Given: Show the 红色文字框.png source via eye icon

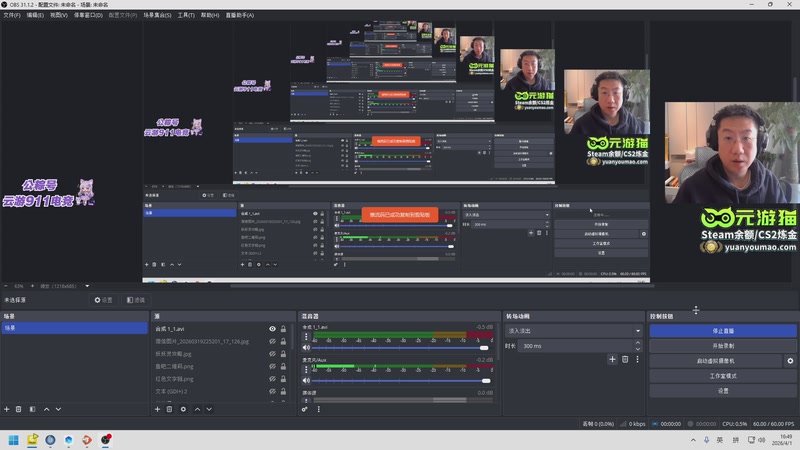Looking at the screenshot, I should coord(272,379).
